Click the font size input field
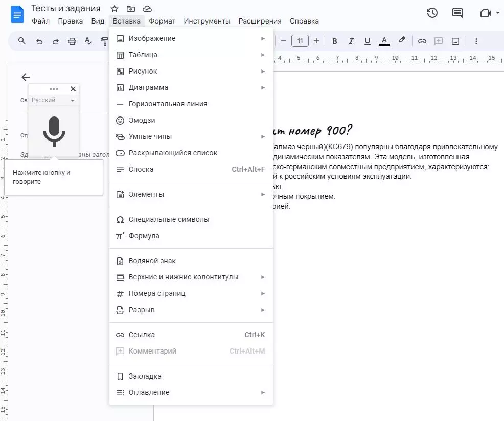The image size is (504, 421). 300,41
